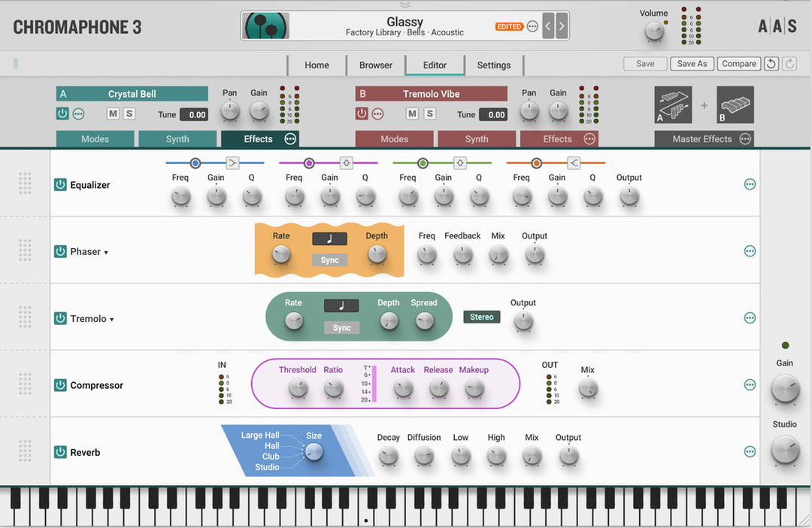
Task: Click the green EQ band peak filter icon
Action: tap(460, 163)
